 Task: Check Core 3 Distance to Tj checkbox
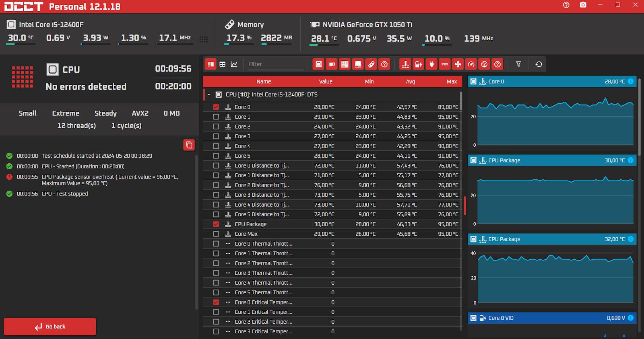click(x=216, y=195)
